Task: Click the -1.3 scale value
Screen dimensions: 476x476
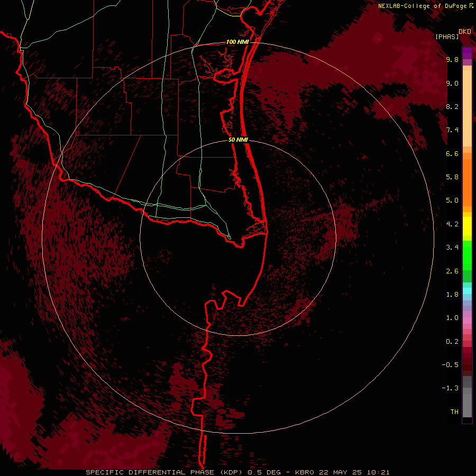Action: (450, 388)
